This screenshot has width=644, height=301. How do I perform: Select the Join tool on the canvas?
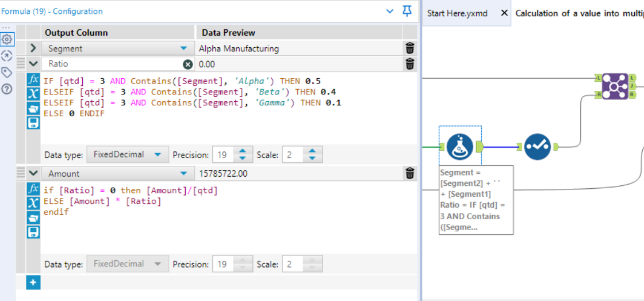click(615, 86)
